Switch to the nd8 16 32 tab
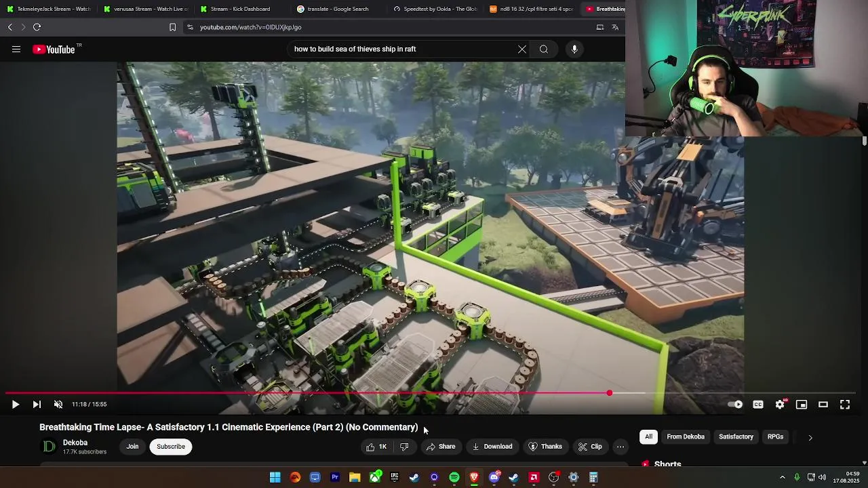The image size is (868, 488). pyautogui.click(x=532, y=9)
